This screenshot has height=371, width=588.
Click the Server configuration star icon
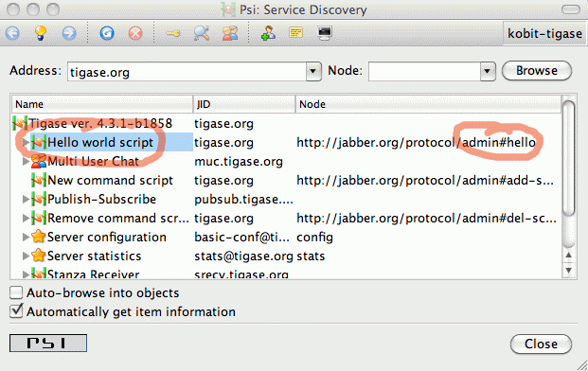point(39,237)
